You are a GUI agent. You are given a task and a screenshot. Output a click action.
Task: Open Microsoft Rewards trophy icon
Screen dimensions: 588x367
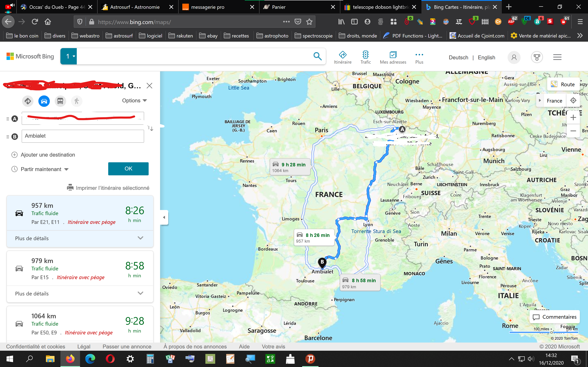click(x=537, y=57)
